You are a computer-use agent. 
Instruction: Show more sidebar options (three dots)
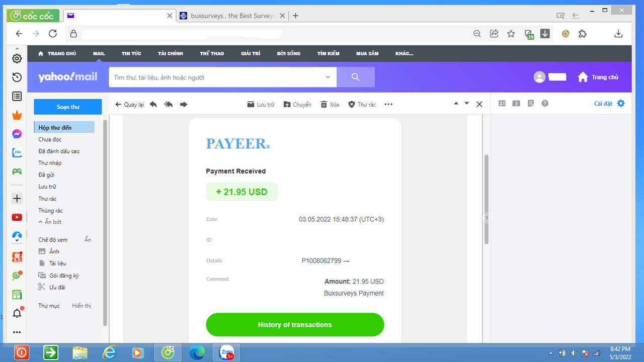tap(17, 332)
